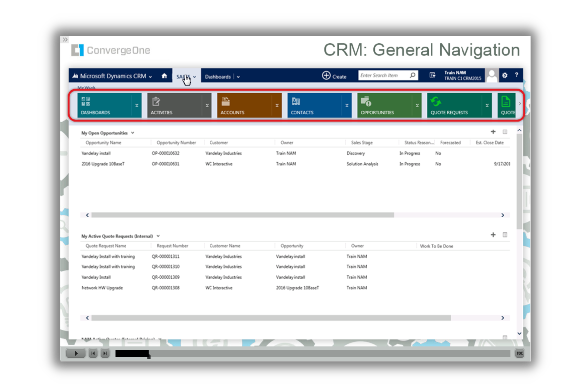The width and height of the screenshot is (588, 390).
Task: Open the TOC button in player bar
Action: pyautogui.click(x=520, y=353)
